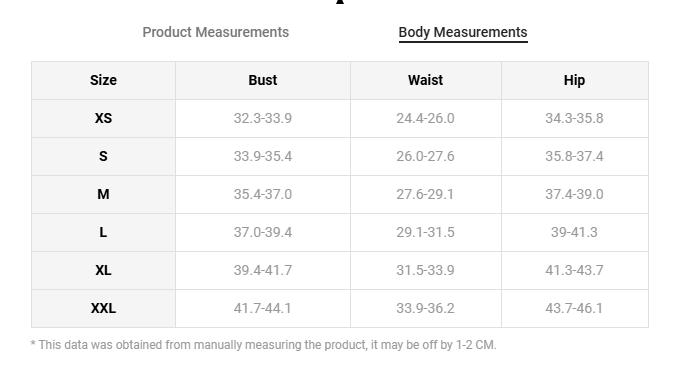Screen dimensions: 677x377
Task: Click the L hip value 39-41.3
Action: pos(574,232)
